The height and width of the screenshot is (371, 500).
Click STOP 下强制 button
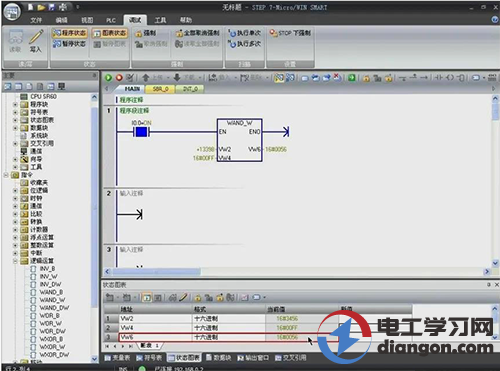[x=290, y=33]
